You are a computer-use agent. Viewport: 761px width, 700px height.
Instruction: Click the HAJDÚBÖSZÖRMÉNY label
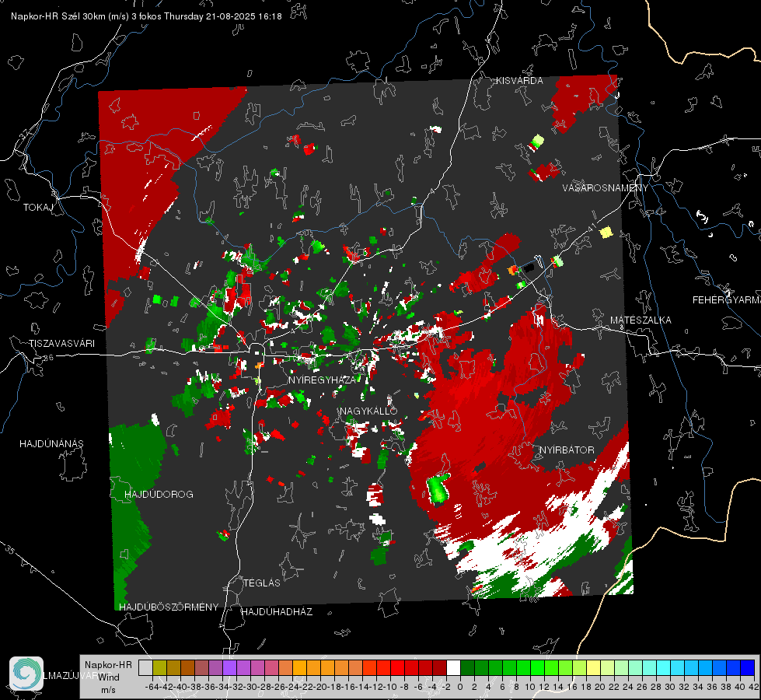[169, 607]
